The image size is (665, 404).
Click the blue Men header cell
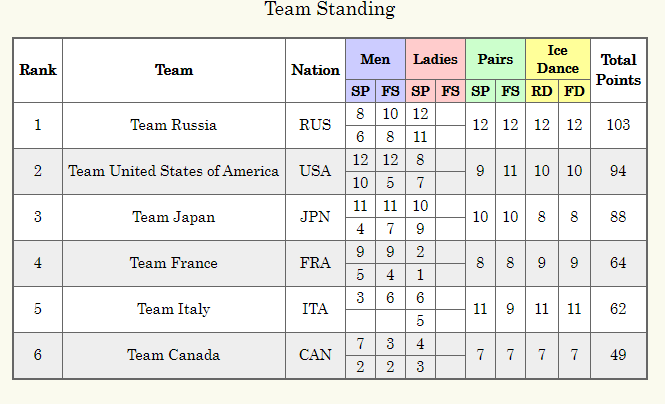375,59
